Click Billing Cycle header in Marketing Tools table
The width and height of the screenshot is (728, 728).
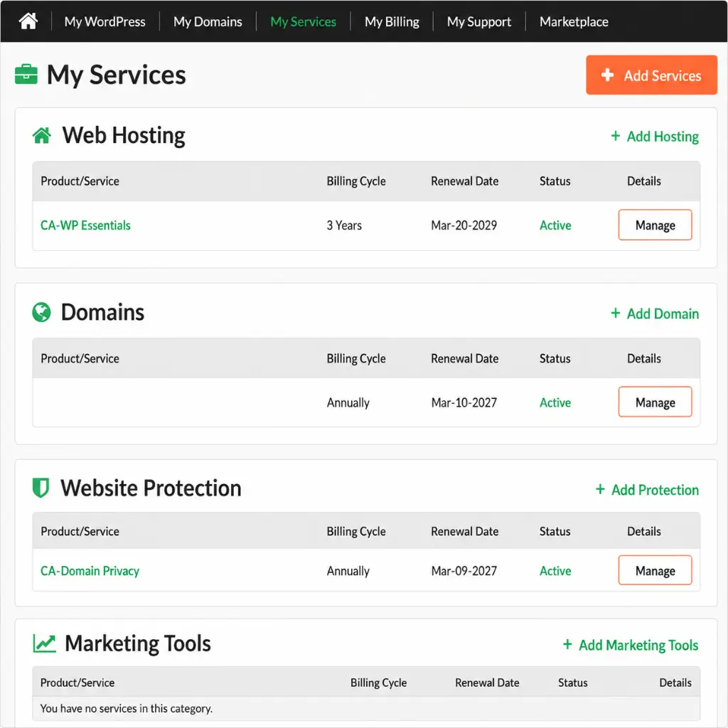[378, 683]
